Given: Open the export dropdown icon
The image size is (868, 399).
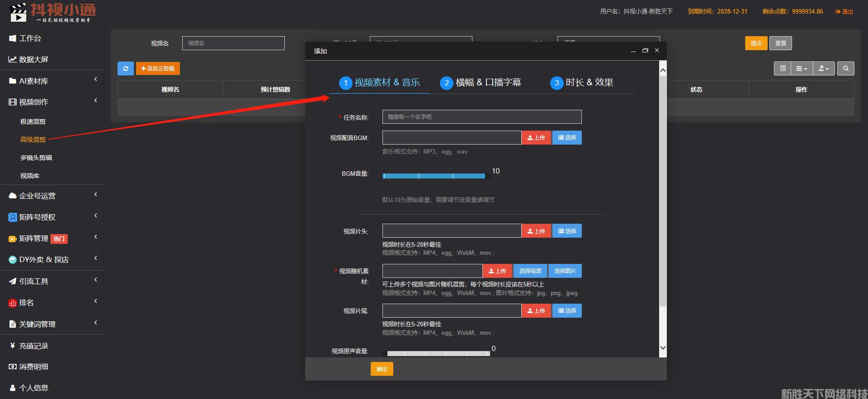Looking at the screenshot, I should point(823,69).
